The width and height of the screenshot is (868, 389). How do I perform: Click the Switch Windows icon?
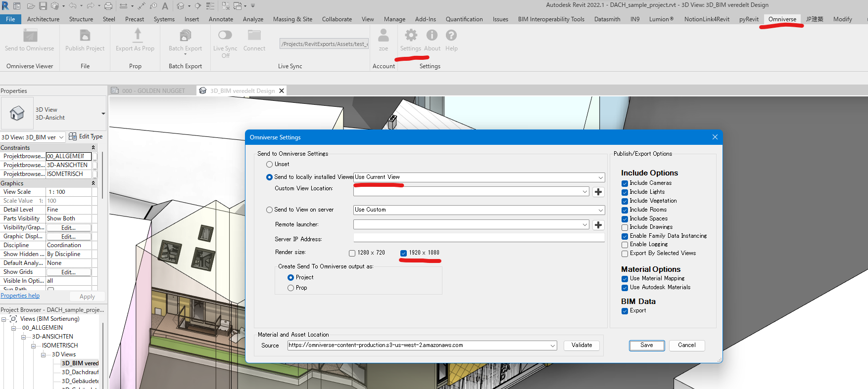point(238,6)
